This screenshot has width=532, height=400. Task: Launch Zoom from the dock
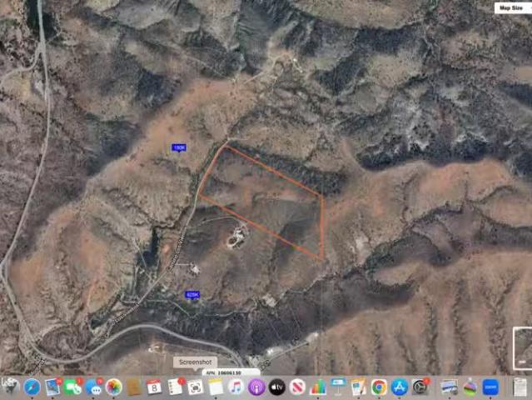pyautogui.click(x=490, y=387)
